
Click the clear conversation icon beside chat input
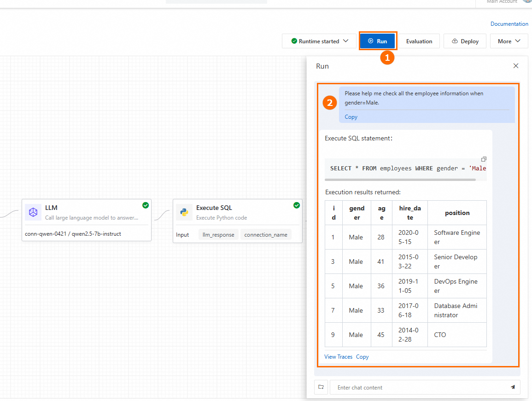click(x=321, y=387)
